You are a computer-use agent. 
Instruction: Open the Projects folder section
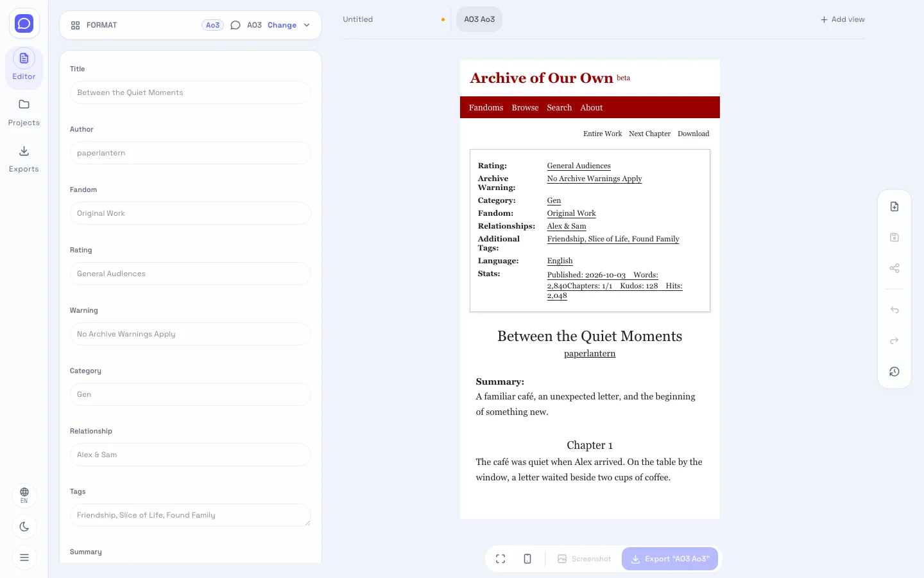[24, 113]
